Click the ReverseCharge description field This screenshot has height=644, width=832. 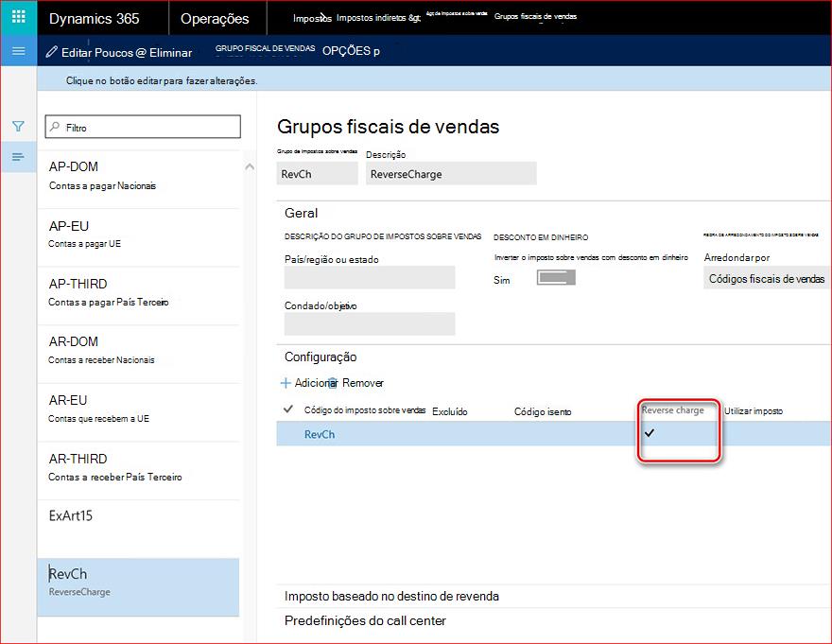pos(451,174)
